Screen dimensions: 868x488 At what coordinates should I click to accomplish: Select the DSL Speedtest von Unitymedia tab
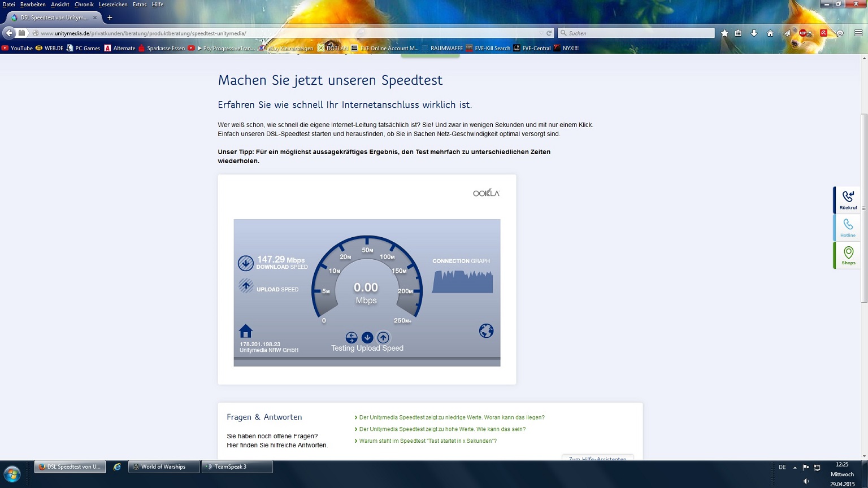coord(54,18)
